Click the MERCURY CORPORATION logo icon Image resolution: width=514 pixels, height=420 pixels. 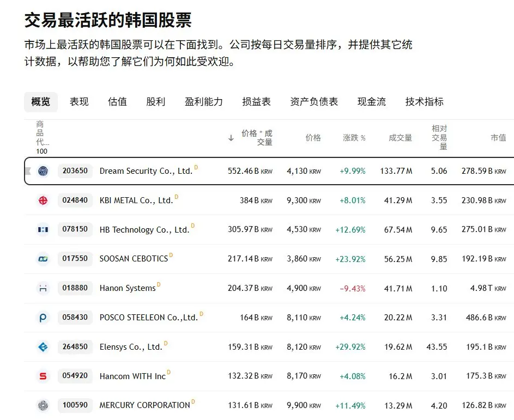point(43,405)
